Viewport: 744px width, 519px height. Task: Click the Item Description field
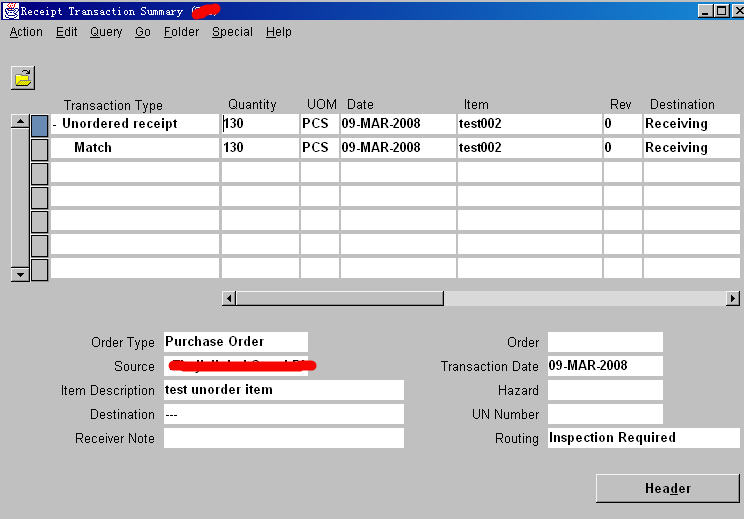click(x=284, y=390)
